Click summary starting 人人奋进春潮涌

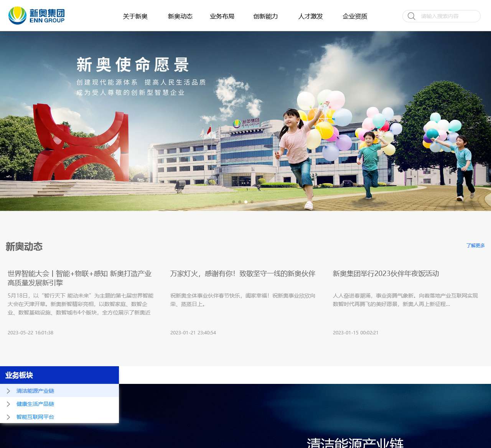pos(405,300)
